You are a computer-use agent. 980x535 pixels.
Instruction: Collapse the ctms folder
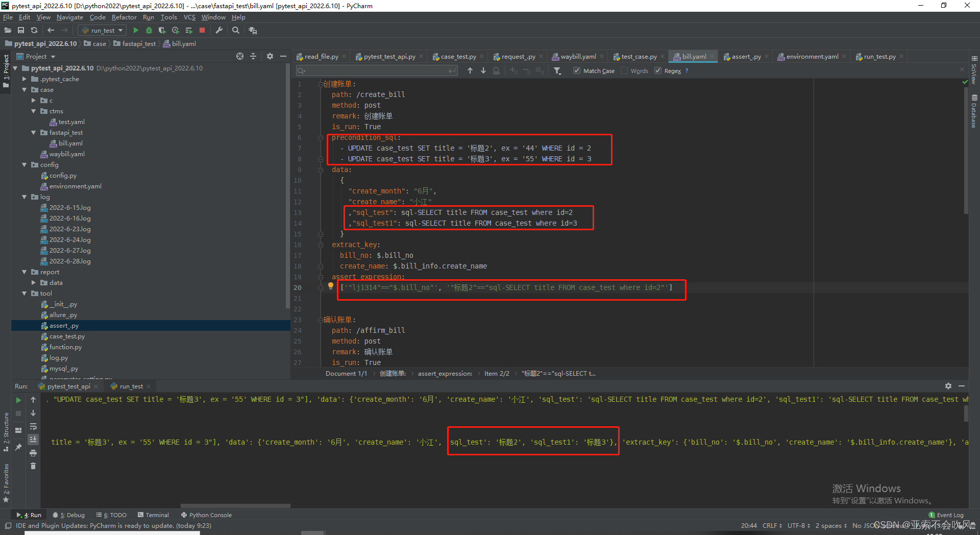click(x=34, y=111)
